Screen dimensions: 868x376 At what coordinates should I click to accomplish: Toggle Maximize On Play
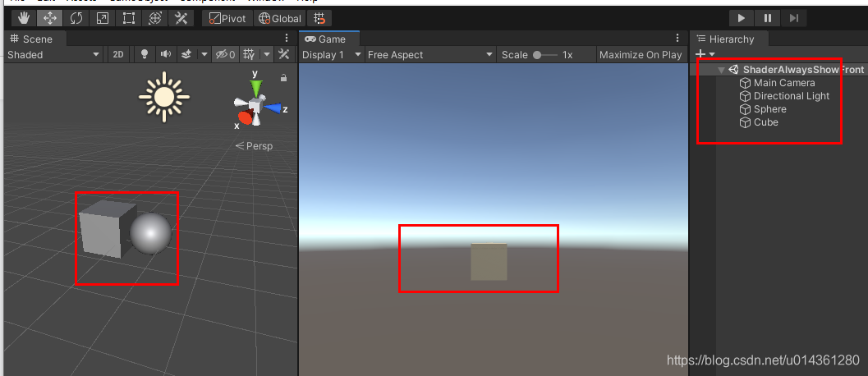[x=641, y=55]
